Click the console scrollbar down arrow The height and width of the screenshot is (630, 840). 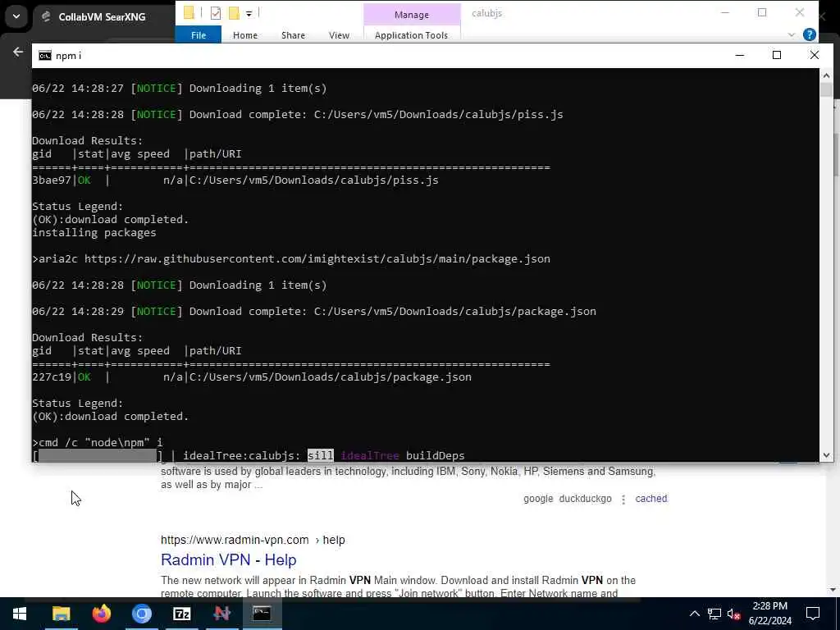[825, 454]
